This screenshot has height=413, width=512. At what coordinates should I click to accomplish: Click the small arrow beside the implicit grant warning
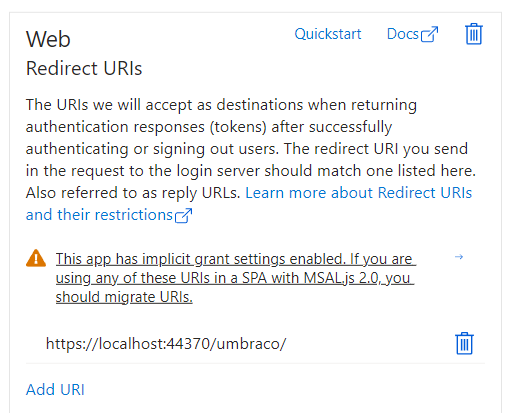click(459, 257)
